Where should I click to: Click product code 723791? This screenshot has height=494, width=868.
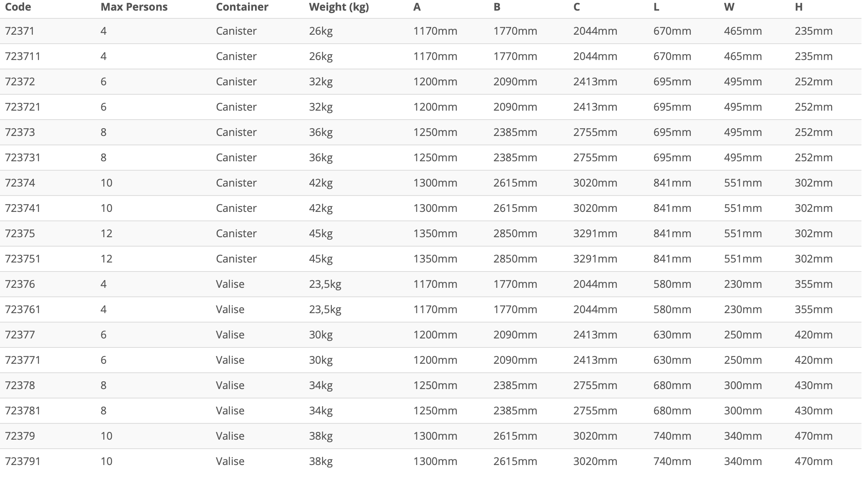(x=23, y=461)
